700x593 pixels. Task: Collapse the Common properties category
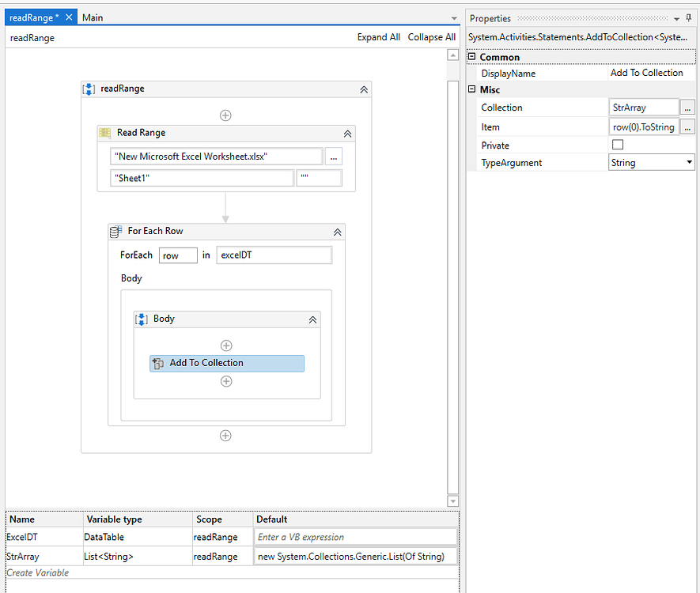point(473,57)
